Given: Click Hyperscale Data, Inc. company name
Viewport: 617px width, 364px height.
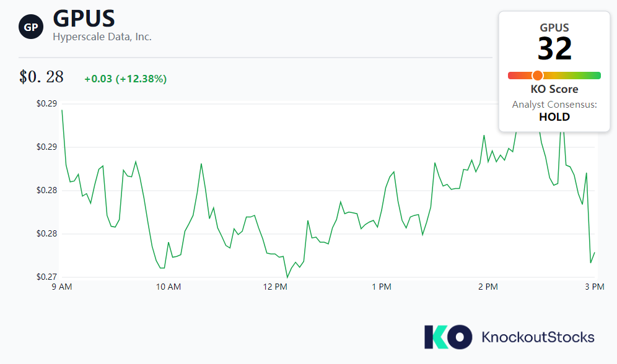Looking at the screenshot, I should tap(102, 37).
